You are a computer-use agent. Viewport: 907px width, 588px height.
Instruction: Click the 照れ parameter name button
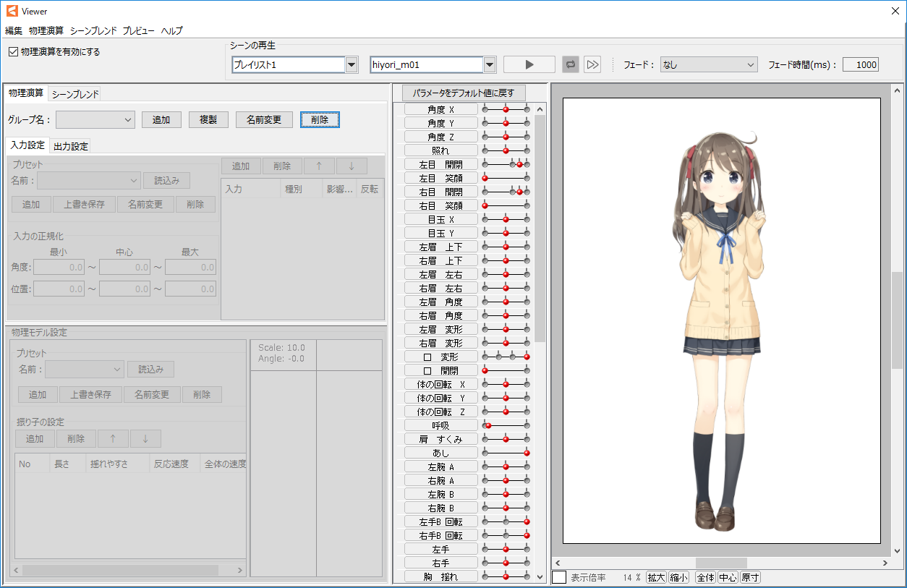point(441,150)
